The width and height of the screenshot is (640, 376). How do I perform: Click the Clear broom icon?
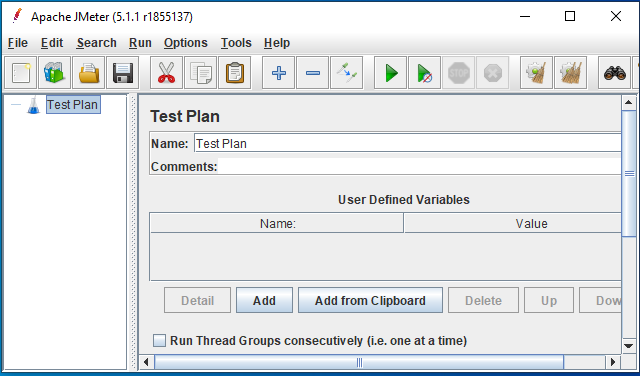click(x=536, y=73)
